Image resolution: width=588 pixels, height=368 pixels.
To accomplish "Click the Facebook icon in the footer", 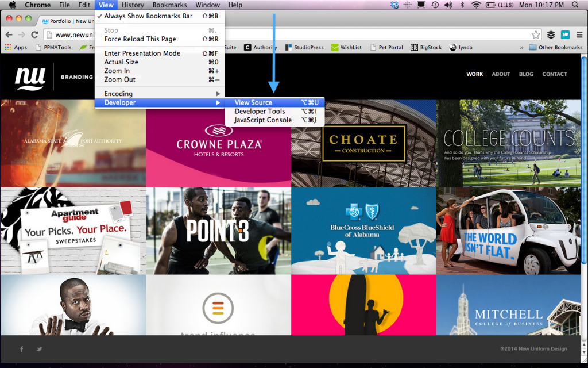I will 22,349.
